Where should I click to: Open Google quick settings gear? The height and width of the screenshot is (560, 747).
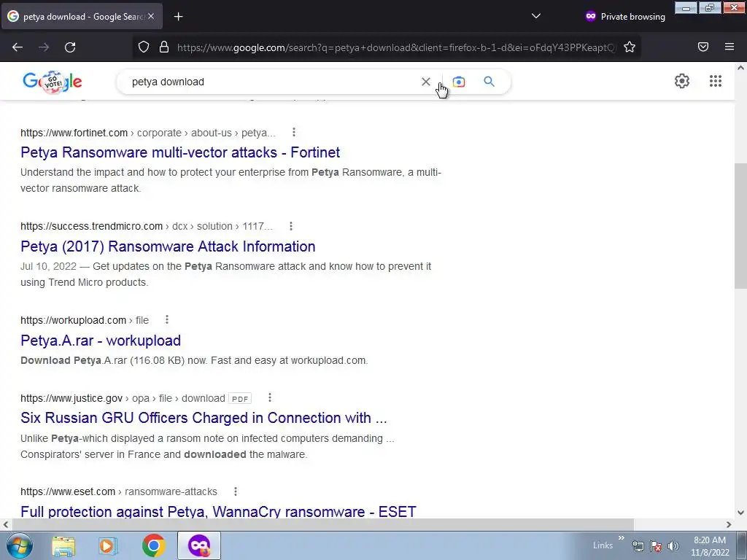pos(682,81)
